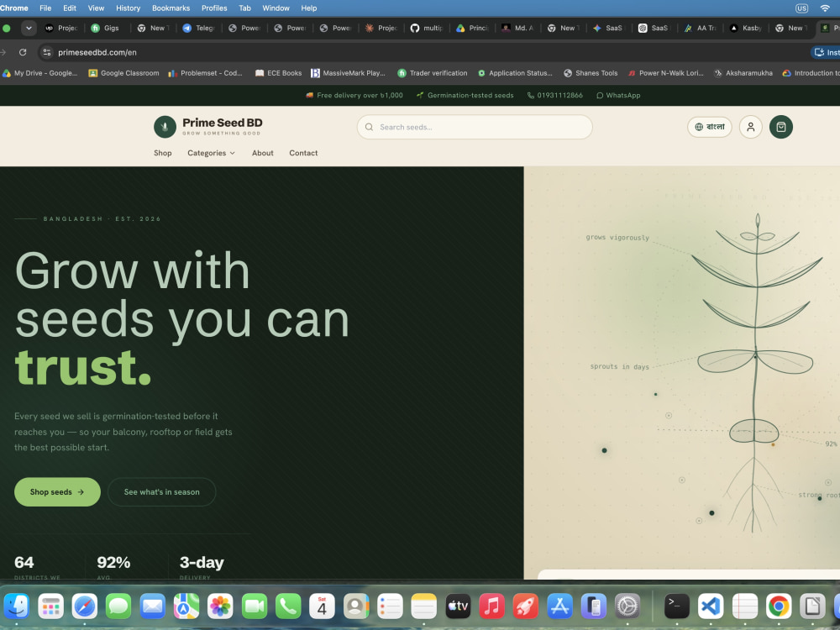The image size is (840, 630).
Task: Open the tab search chevron dropdown
Action: pyautogui.click(x=29, y=28)
